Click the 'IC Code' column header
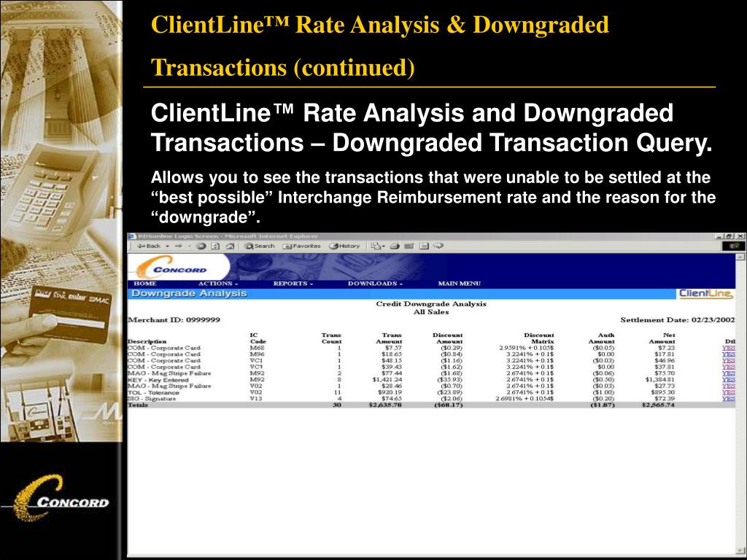This screenshot has height=560, width=747. (258, 338)
